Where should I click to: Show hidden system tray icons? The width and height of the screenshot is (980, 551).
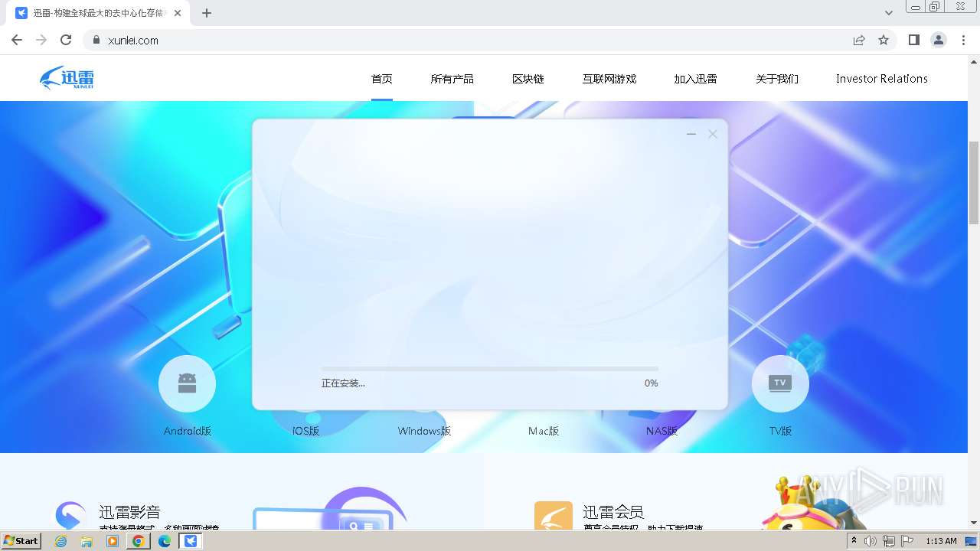click(x=854, y=541)
